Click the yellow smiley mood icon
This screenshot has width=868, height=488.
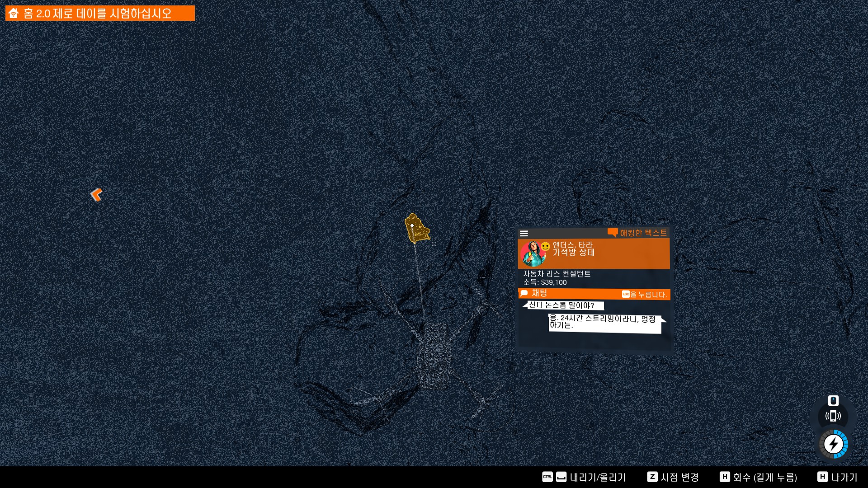click(546, 246)
